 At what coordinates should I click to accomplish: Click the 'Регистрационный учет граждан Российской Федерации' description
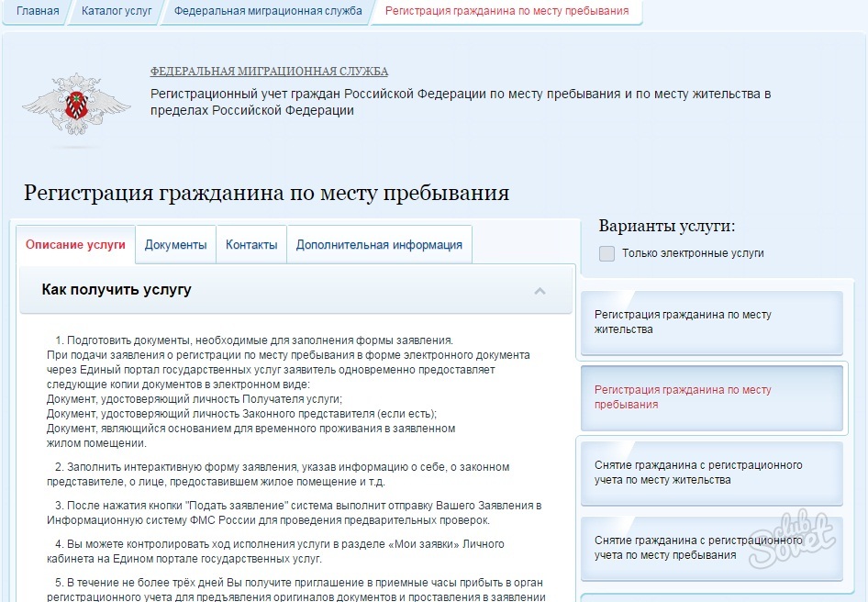[x=461, y=102]
